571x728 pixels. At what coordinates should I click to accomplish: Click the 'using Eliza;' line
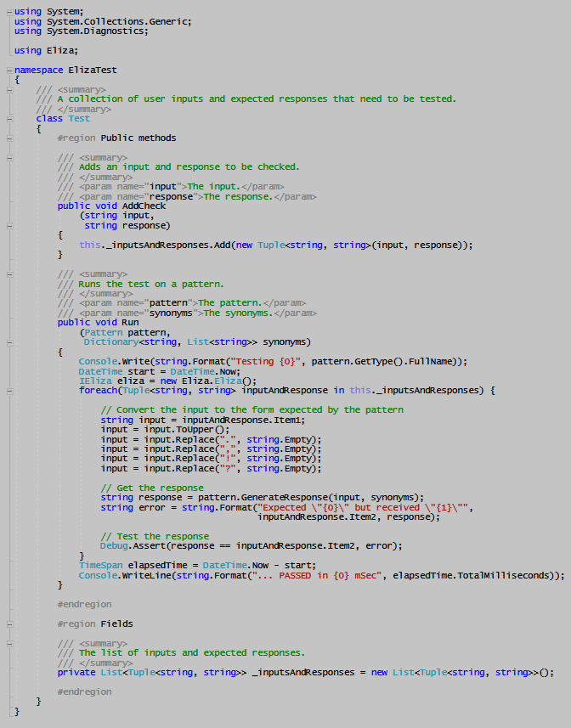click(x=47, y=51)
